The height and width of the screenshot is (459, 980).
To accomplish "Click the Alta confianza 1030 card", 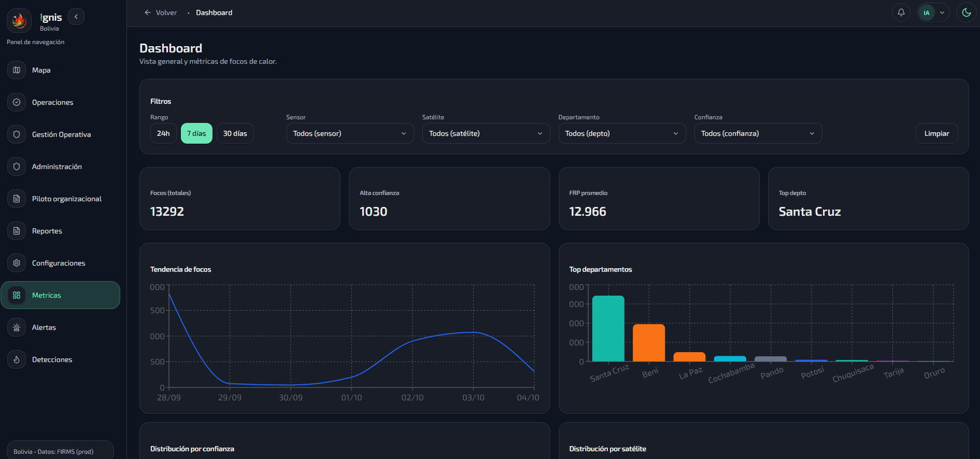I will [x=449, y=199].
